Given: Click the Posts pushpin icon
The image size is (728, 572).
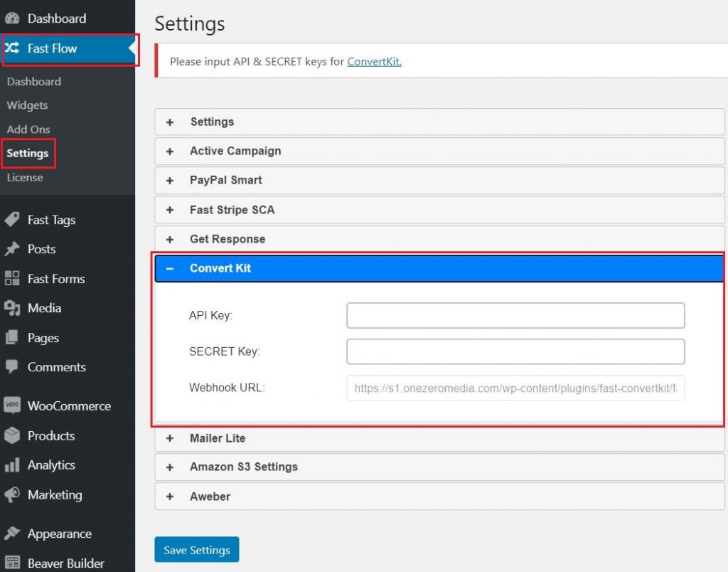Looking at the screenshot, I should click(12, 248).
